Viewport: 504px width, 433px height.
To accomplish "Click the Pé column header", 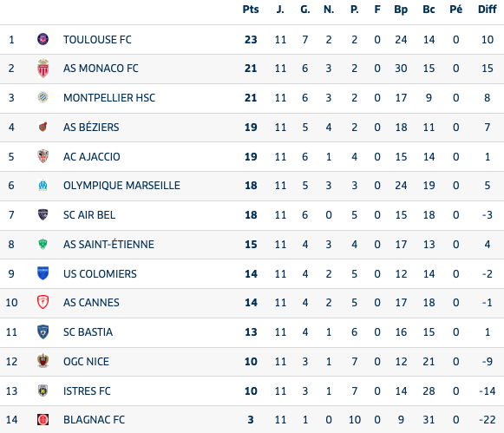I will pyautogui.click(x=455, y=10).
